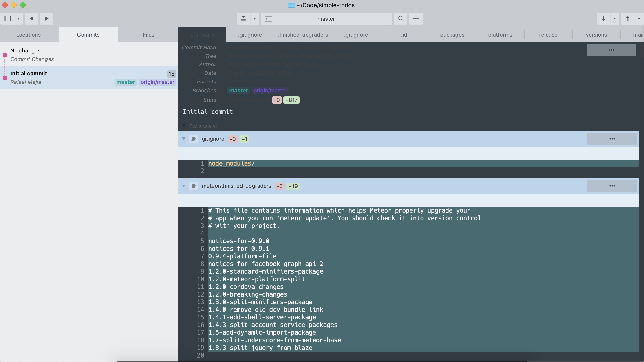Click the +817 additions stat badge

pyautogui.click(x=291, y=100)
